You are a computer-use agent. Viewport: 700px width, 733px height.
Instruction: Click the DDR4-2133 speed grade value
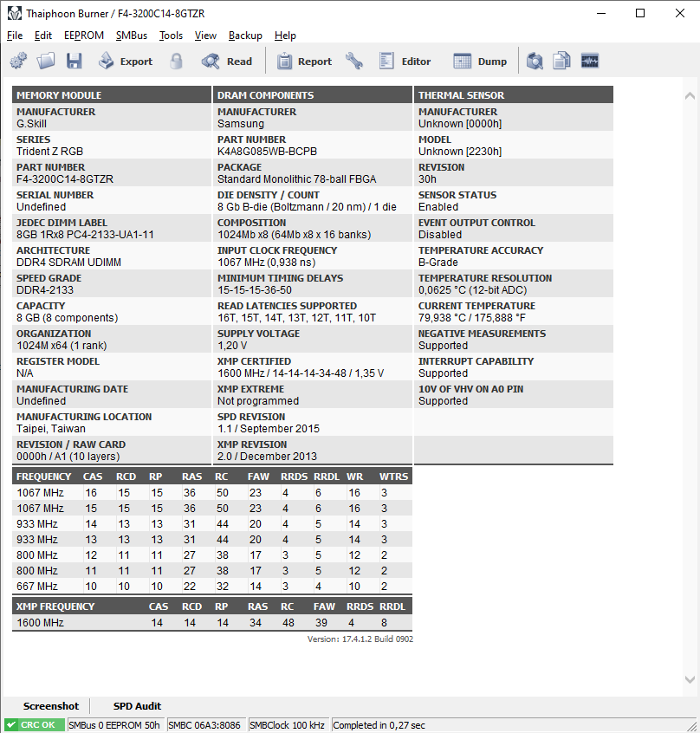point(45,290)
